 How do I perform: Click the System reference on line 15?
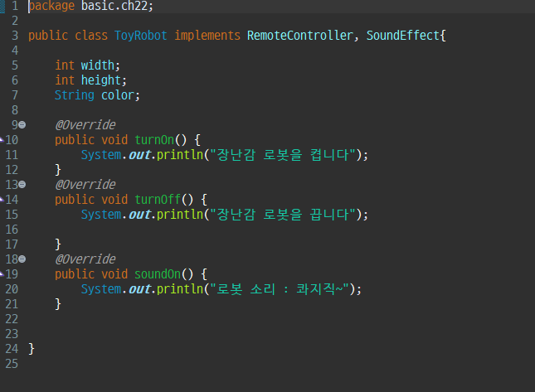[101, 215]
